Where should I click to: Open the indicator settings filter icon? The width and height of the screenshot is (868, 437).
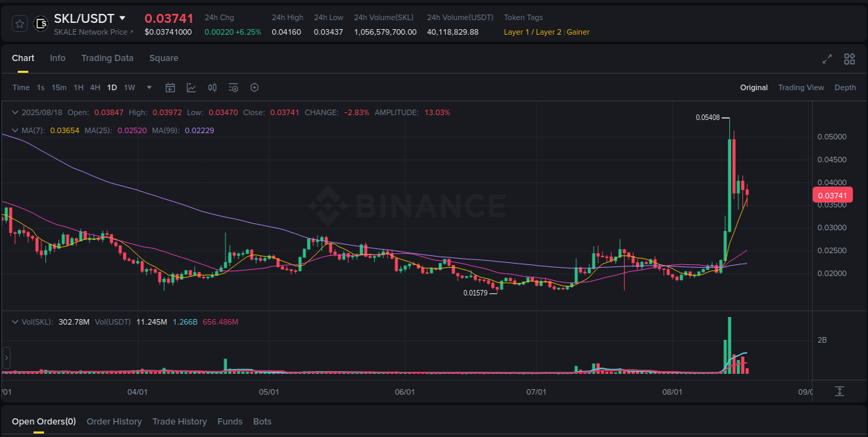tap(233, 87)
